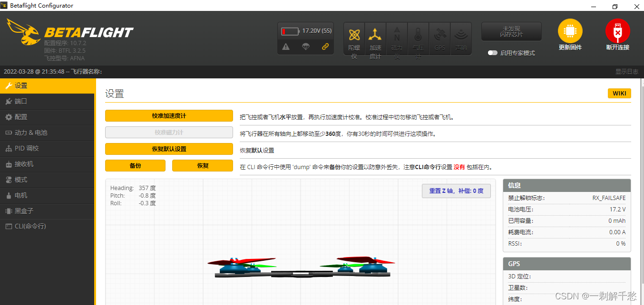Open the 配置 configuration tab
Screen dimensions: 644x305
47,117
